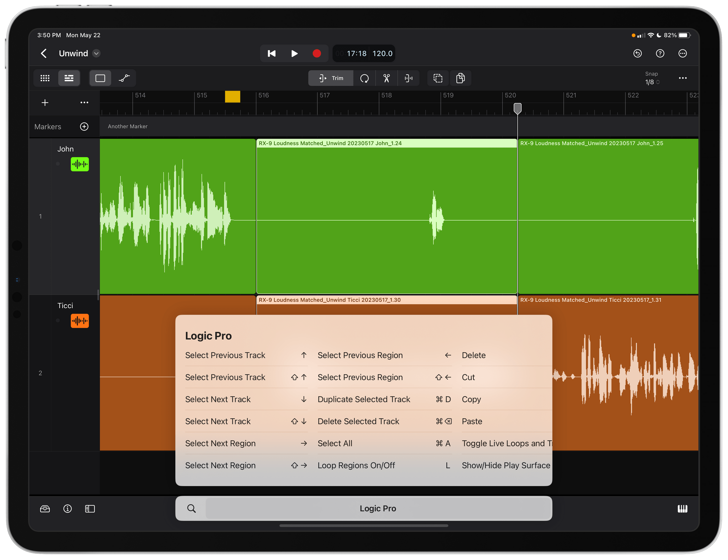Select region John_1.25
Image resolution: width=728 pixels, height=560 pixels.
tap(608, 216)
